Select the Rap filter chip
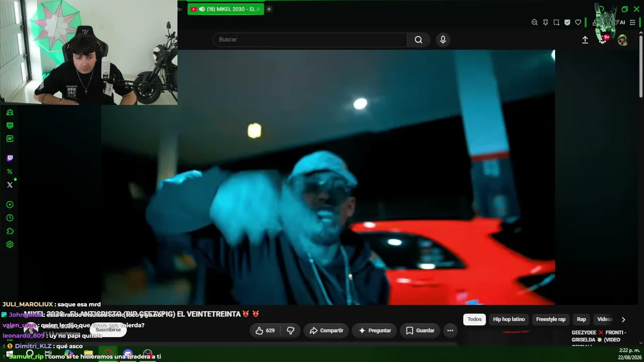This screenshot has width=644, height=362. 581,319
